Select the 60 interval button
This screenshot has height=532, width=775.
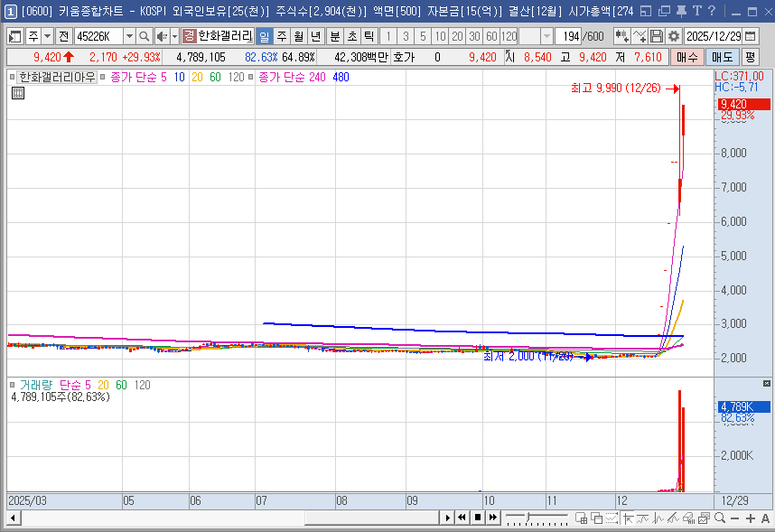coord(491,36)
